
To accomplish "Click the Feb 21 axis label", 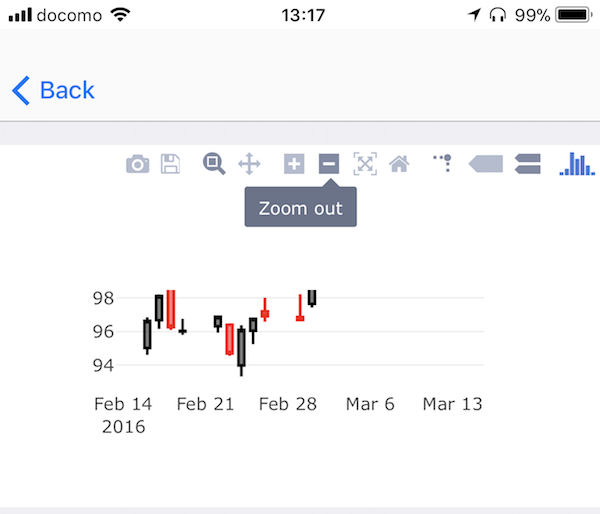I will point(205,404).
